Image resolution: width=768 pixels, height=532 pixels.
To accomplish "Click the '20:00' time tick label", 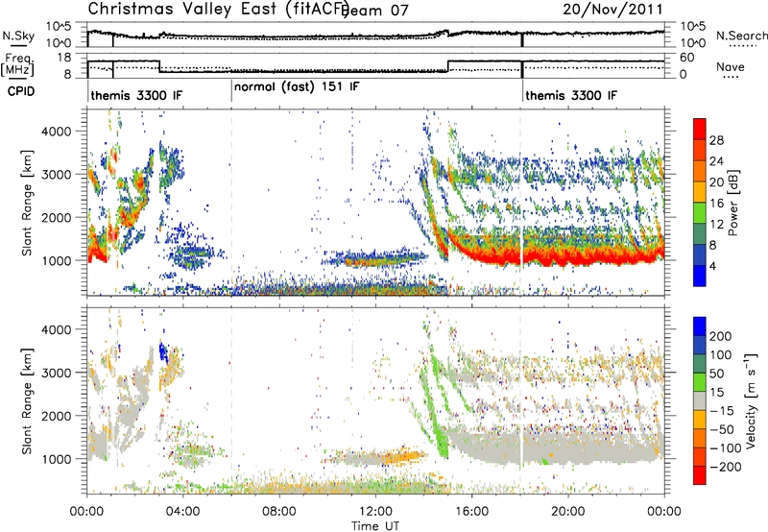I will tap(568, 512).
